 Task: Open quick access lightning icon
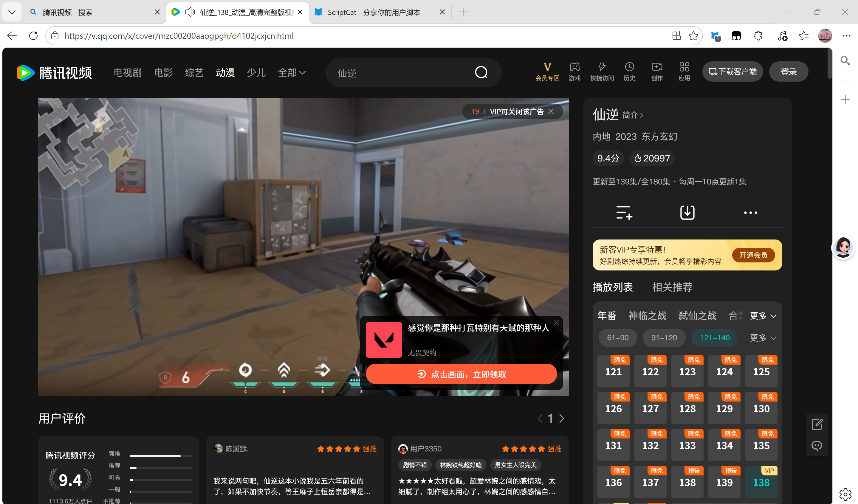click(602, 71)
